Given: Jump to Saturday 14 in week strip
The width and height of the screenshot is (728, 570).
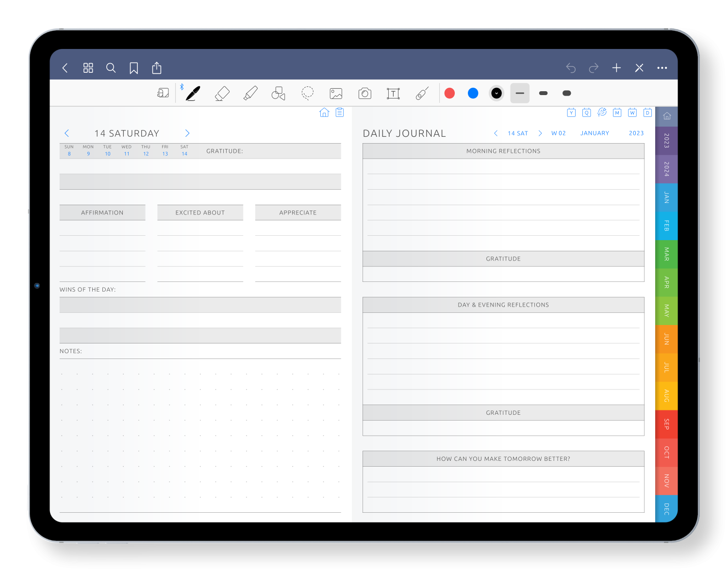Looking at the screenshot, I should 184,150.
